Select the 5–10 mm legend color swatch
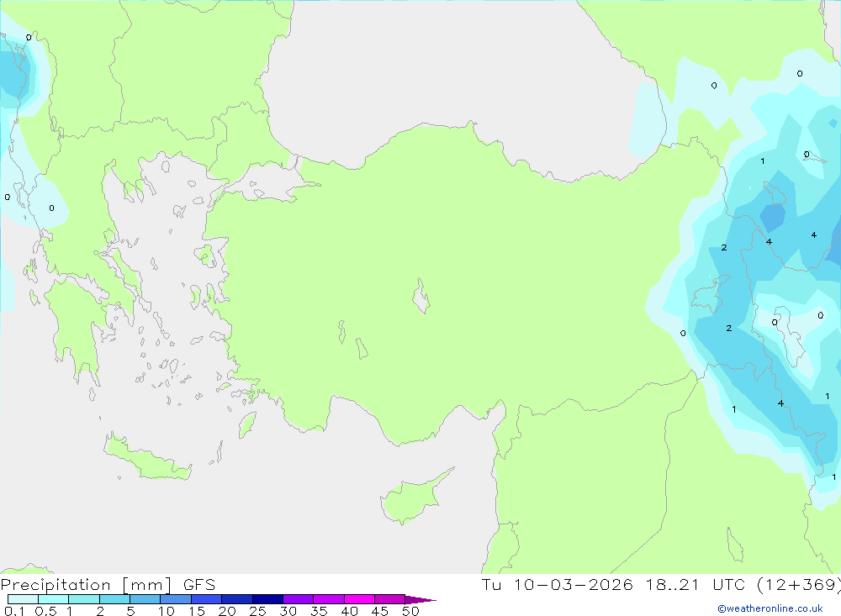Screen dimensions: 841x616 (145, 599)
